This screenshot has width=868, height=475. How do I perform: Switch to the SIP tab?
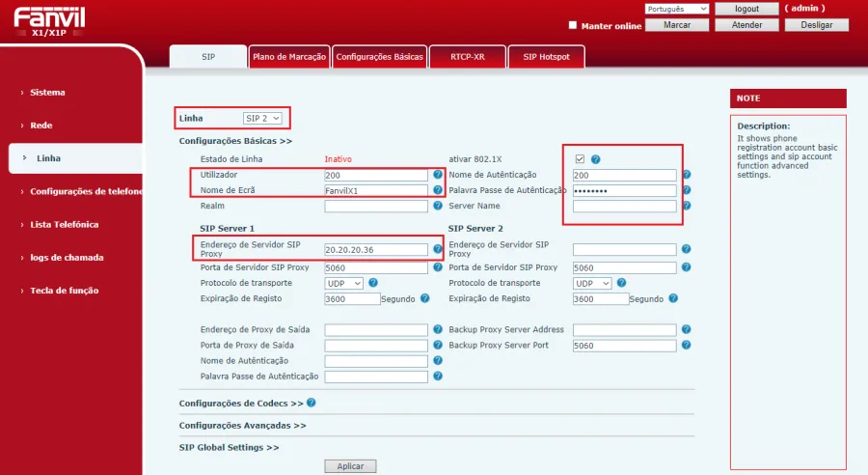[x=208, y=57]
